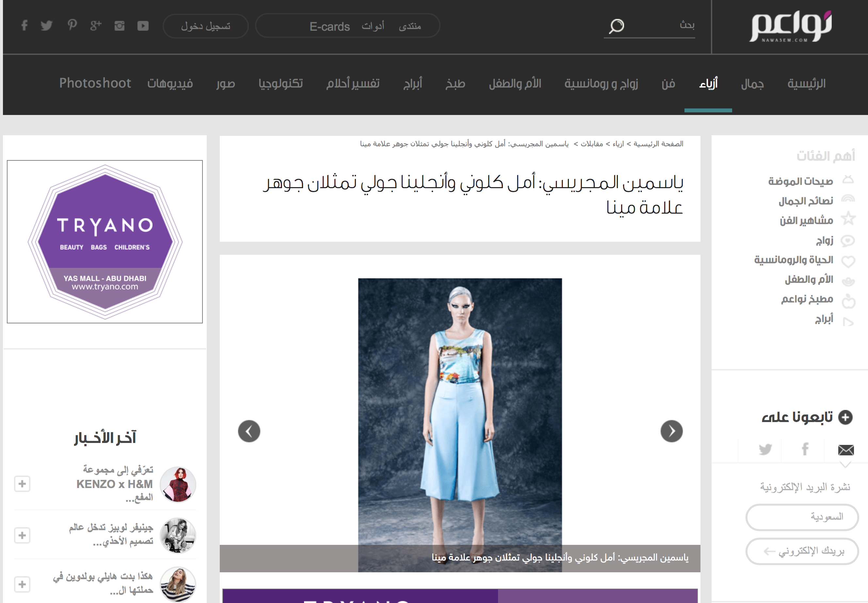Click the الصفحة الرئيسية breadcrumb link
Image resolution: width=868 pixels, height=603 pixels.
658,144
